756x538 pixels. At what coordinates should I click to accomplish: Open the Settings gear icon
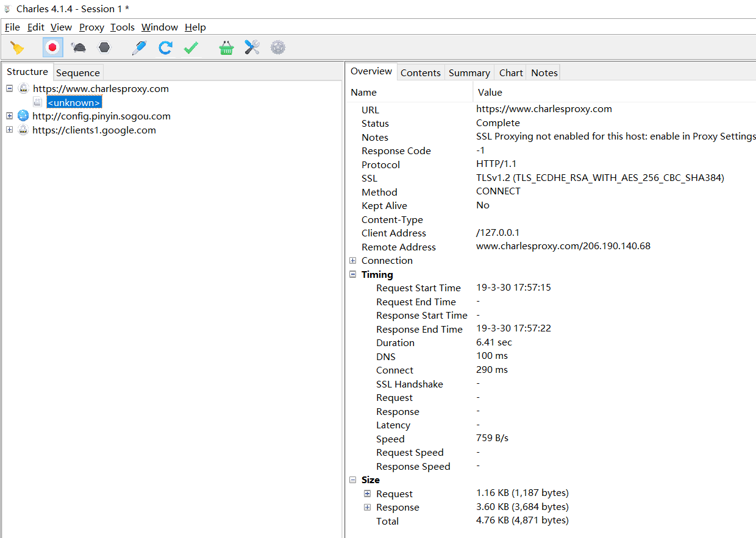278,48
